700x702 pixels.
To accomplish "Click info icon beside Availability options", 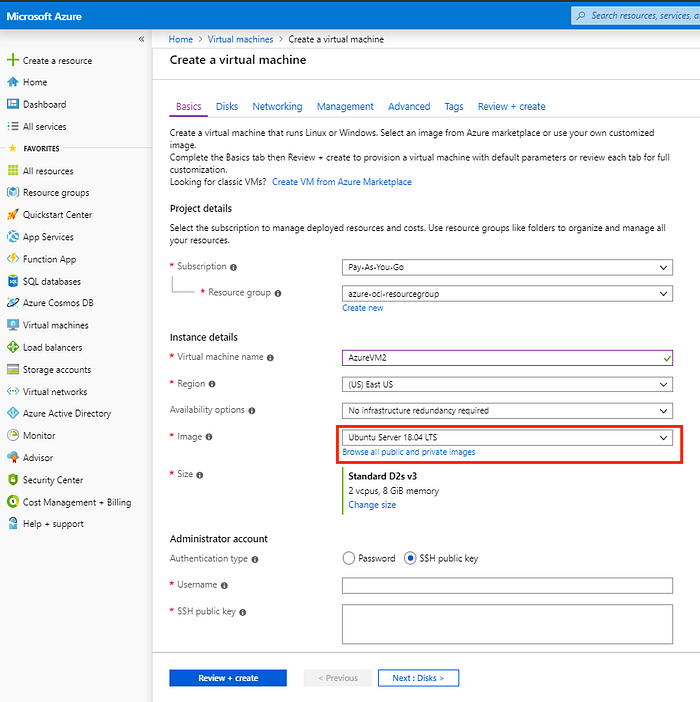I will pyautogui.click(x=252, y=411).
